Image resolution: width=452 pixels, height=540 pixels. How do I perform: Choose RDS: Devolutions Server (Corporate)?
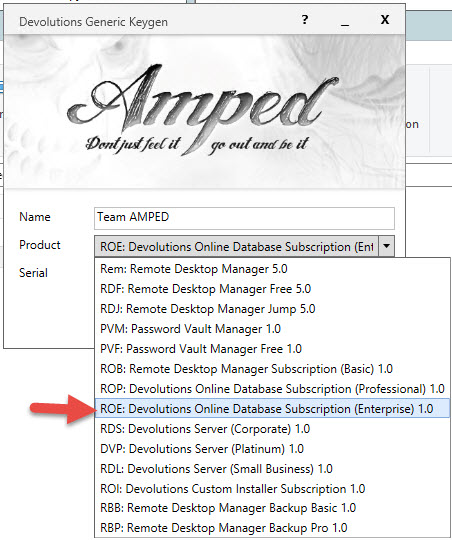coord(272,428)
